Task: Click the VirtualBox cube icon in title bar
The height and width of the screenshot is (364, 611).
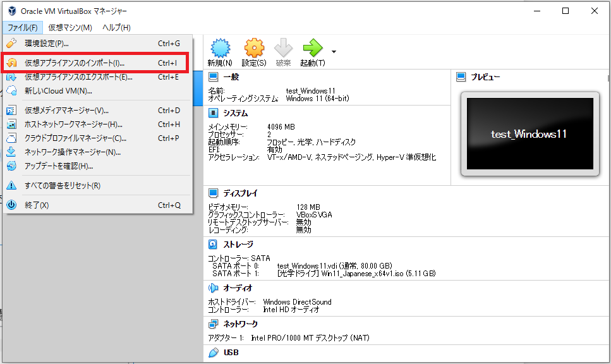Action: pyautogui.click(x=12, y=11)
